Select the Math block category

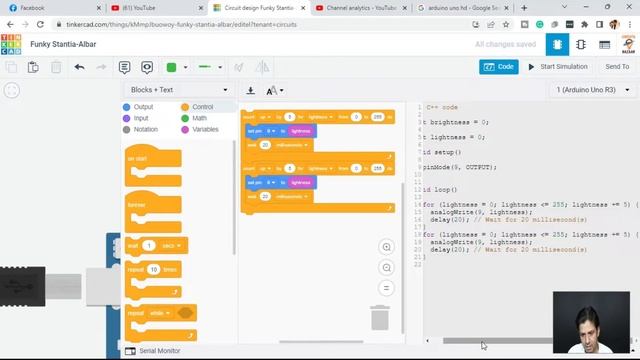194,118
